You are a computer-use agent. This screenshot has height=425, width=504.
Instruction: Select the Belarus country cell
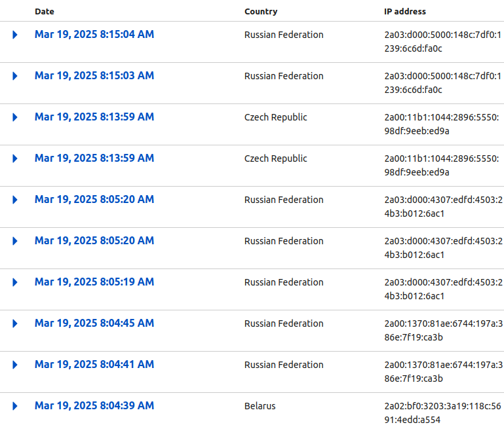[x=260, y=406]
